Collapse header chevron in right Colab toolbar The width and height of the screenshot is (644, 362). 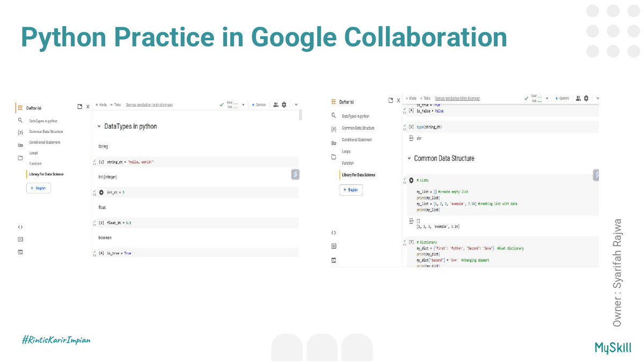[598, 99]
